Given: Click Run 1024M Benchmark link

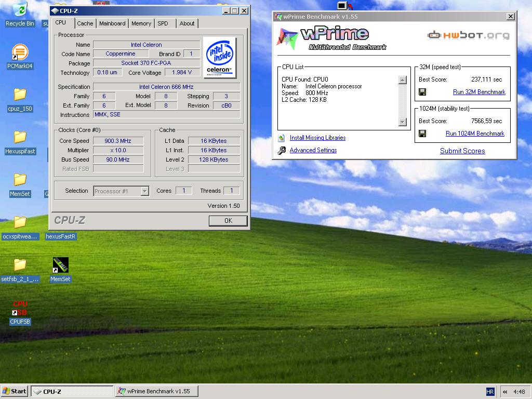Looking at the screenshot, I should click(475, 134).
